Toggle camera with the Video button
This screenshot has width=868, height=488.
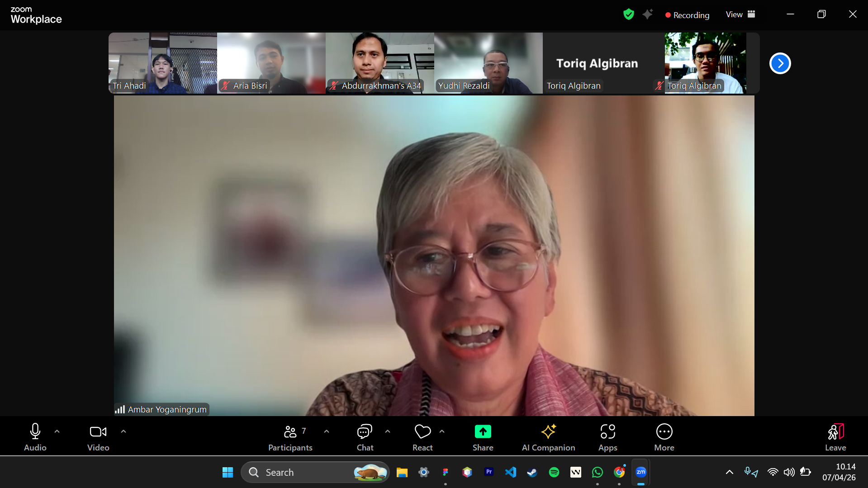tap(98, 437)
